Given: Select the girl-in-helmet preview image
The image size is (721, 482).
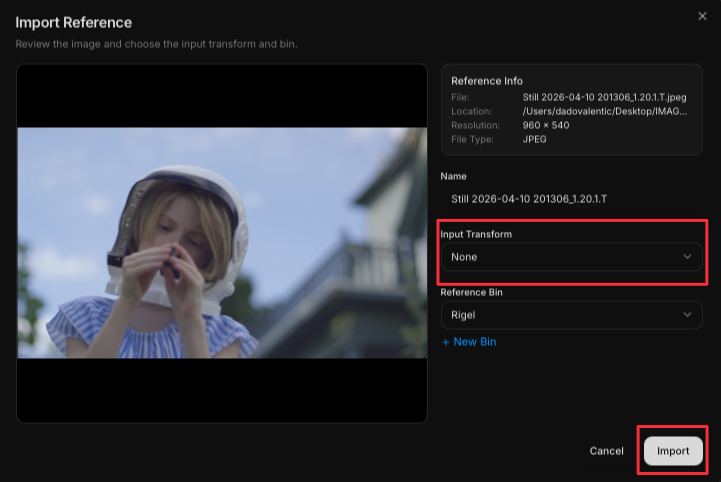Looking at the screenshot, I should [222, 243].
